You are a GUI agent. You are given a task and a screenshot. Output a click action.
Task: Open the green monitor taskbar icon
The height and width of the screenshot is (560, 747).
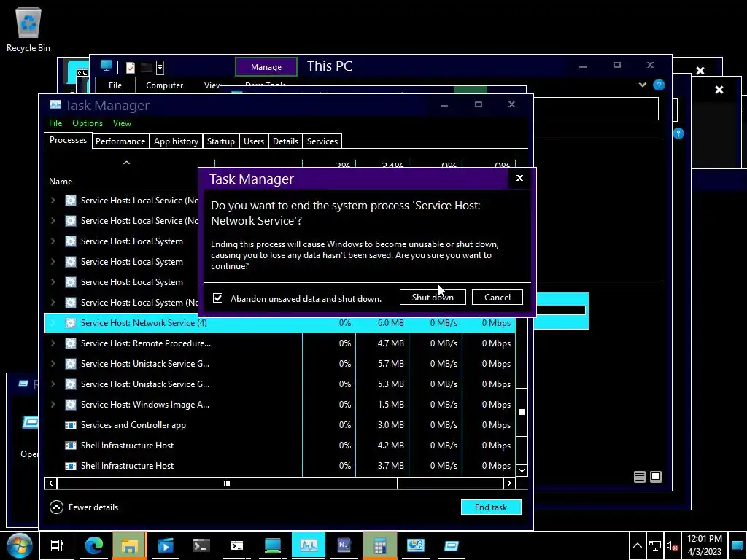(273, 545)
